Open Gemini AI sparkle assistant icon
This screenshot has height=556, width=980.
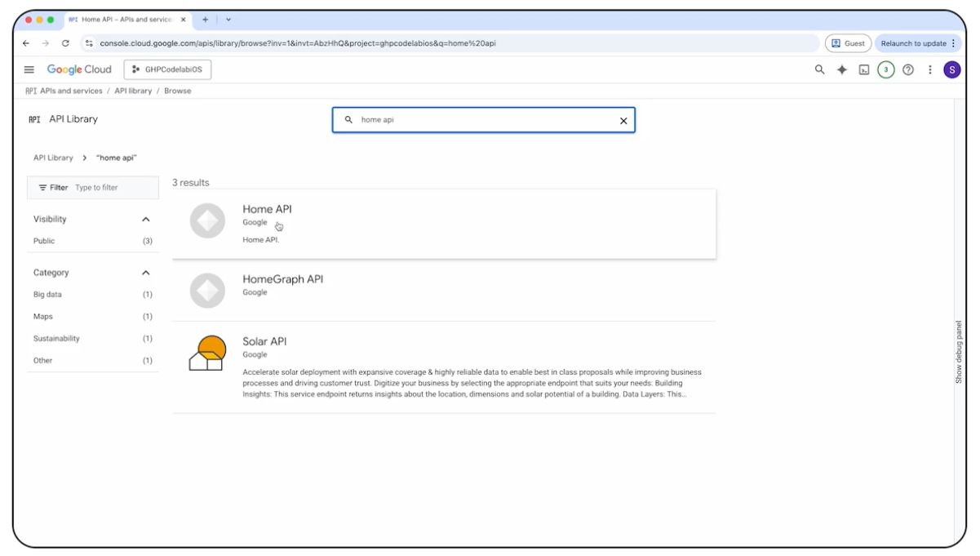point(842,70)
